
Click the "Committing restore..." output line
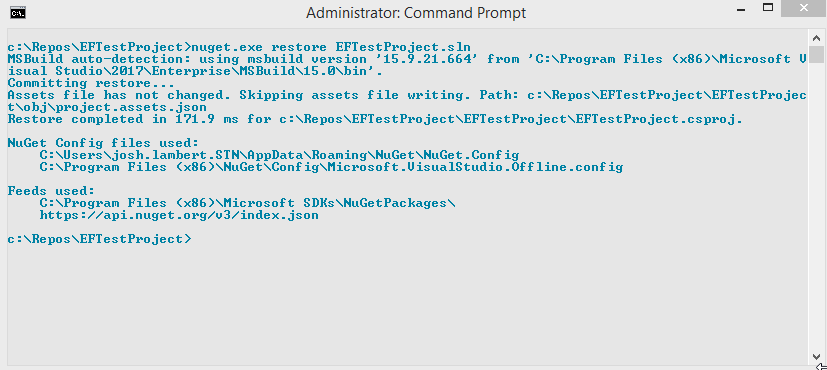tap(91, 83)
